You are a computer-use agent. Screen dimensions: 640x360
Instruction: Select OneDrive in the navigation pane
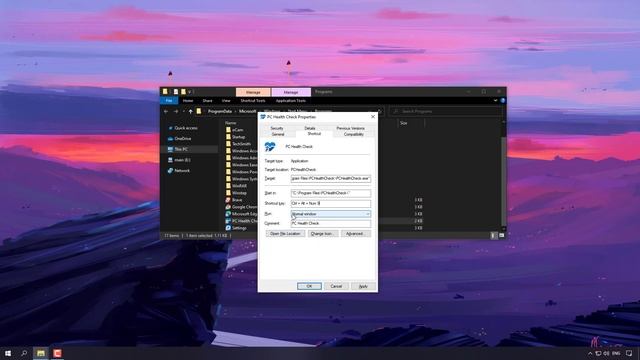pyautogui.click(x=180, y=139)
